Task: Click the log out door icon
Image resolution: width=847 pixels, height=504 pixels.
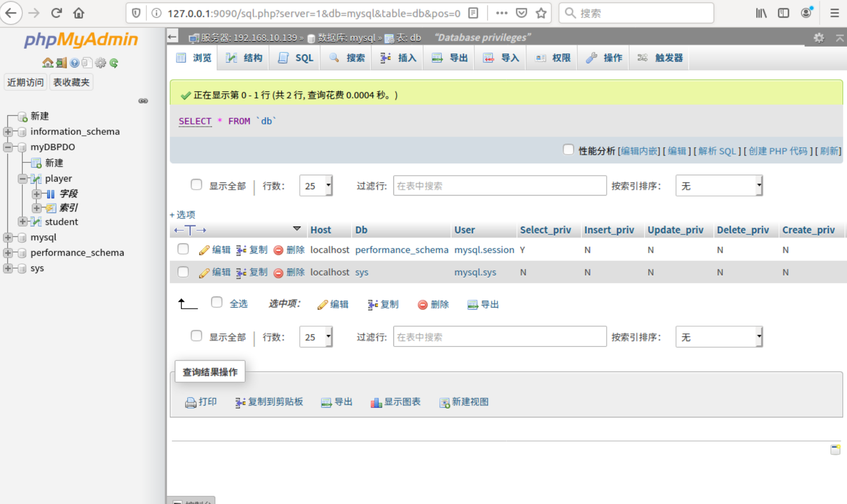Action: (61, 63)
